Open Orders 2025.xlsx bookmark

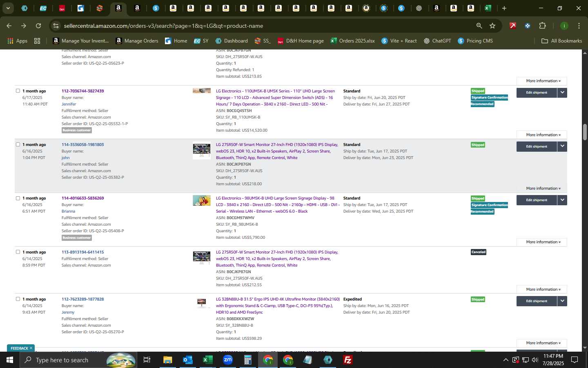(x=353, y=41)
